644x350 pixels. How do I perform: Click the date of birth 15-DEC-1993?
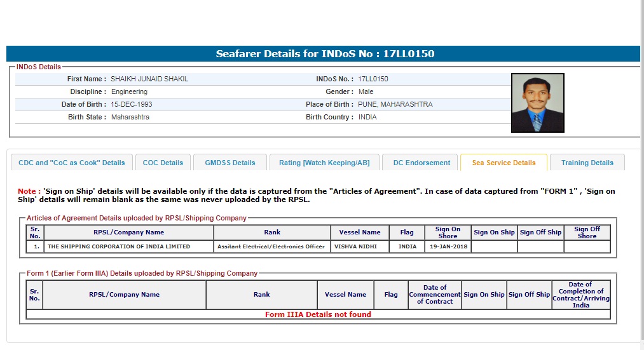click(132, 104)
